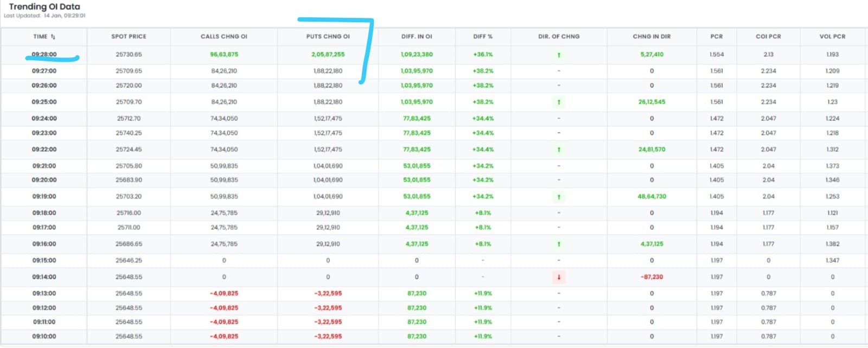Click the 09:28:00 time cell
This screenshot has width=868, height=348.
[x=44, y=54]
